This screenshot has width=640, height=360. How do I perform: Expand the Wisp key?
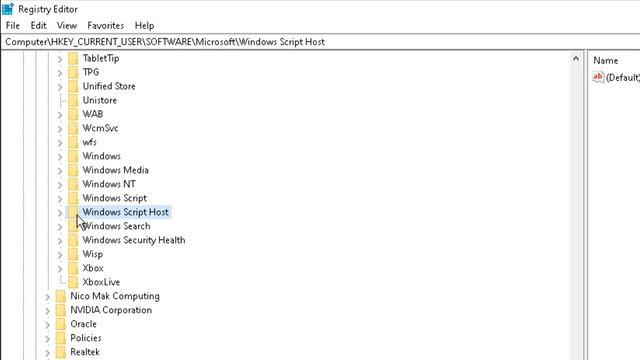(60, 255)
